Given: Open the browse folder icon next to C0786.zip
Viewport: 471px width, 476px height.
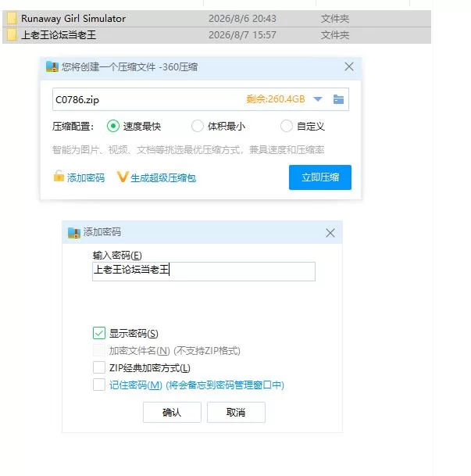Looking at the screenshot, I should (338, 99).
